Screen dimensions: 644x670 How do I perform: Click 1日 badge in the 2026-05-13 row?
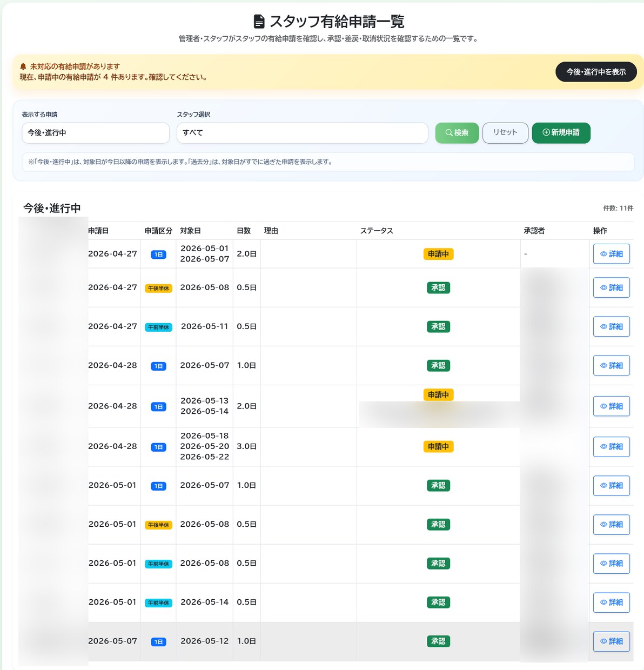158,407
